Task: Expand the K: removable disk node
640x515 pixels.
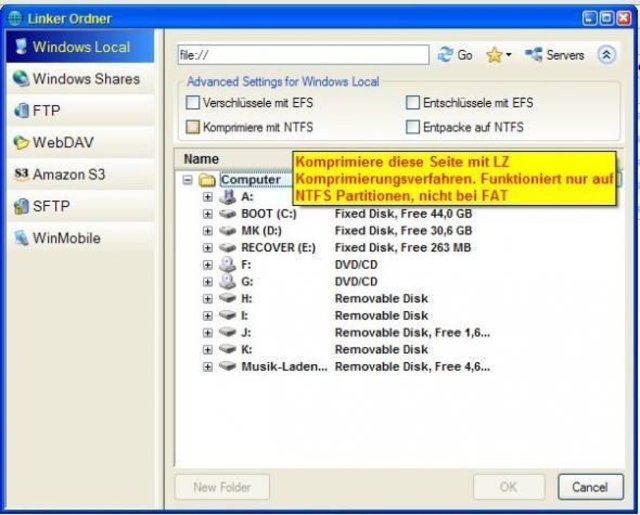Action: coord(208,350)
